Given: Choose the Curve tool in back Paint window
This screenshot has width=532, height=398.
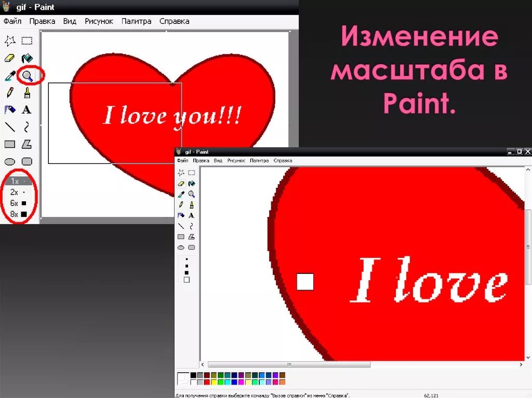Looking at the screenshot, I should 27,127.
